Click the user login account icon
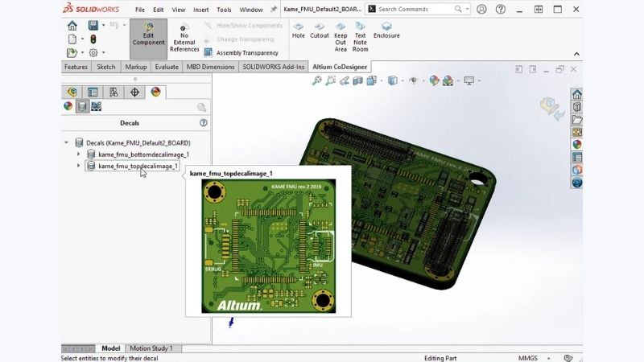 (481, 9)
